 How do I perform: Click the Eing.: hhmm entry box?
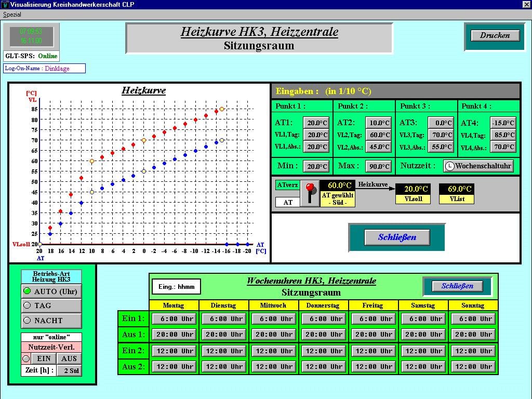pos(176,286)
